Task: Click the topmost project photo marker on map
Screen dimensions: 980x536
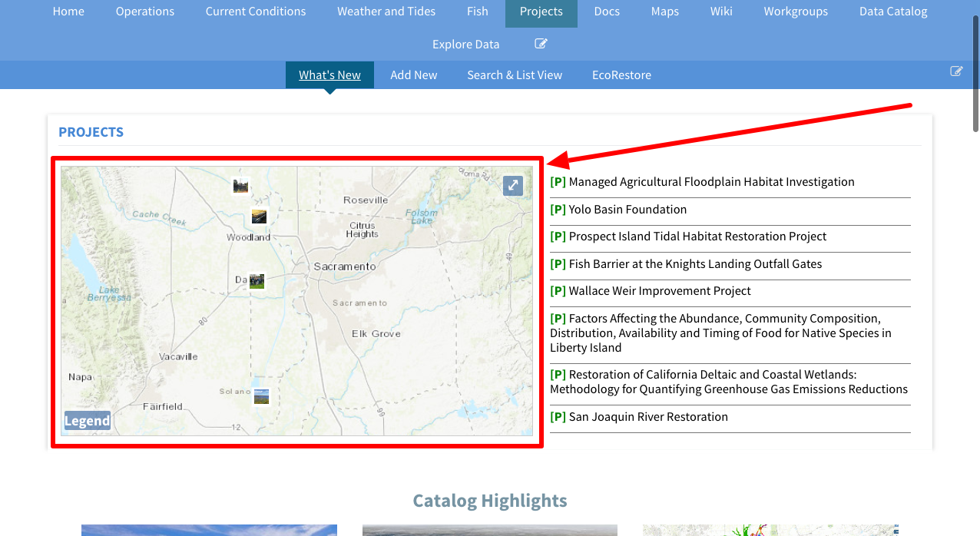Action: point(241,185)
